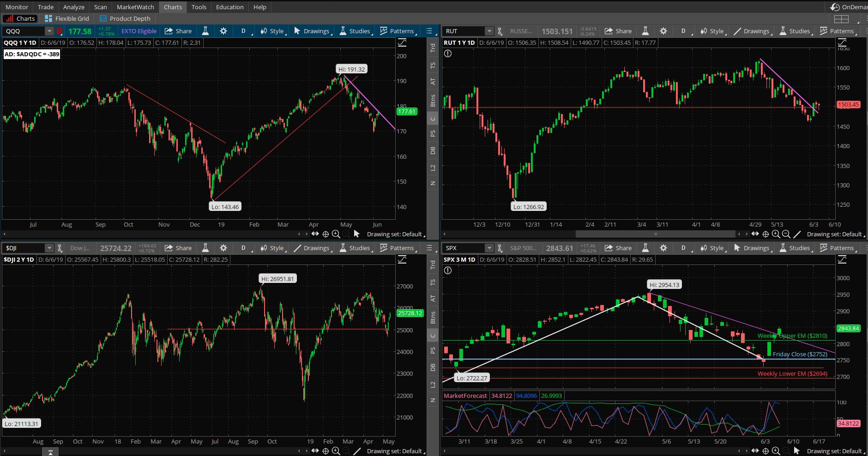
Task: Open the Patterns dropdown in $DJI panel
Action: (398, 248)
